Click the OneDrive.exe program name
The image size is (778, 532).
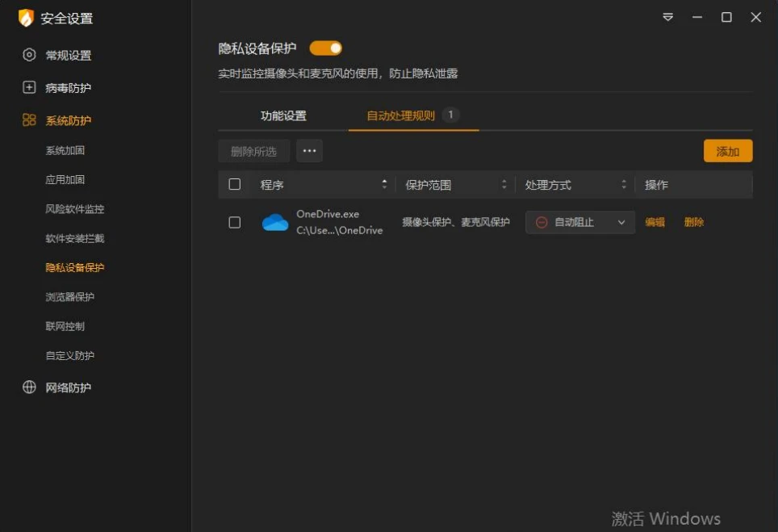(328, 214)
